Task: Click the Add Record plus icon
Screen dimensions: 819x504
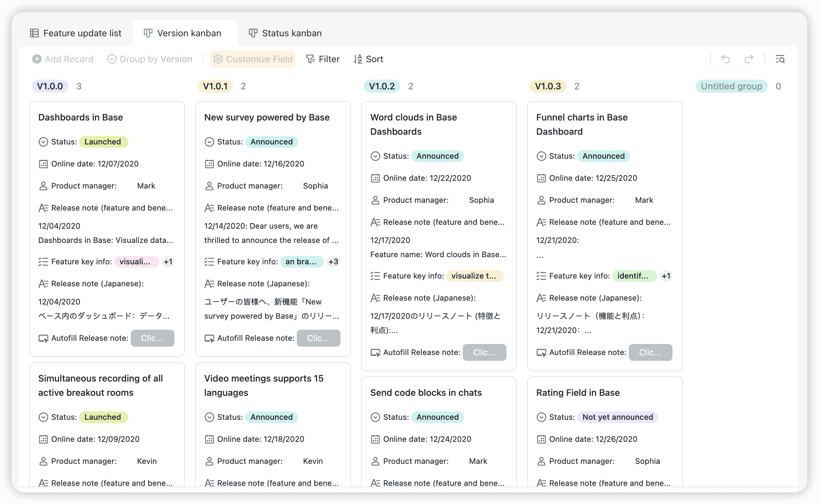Action: point(37,59)
